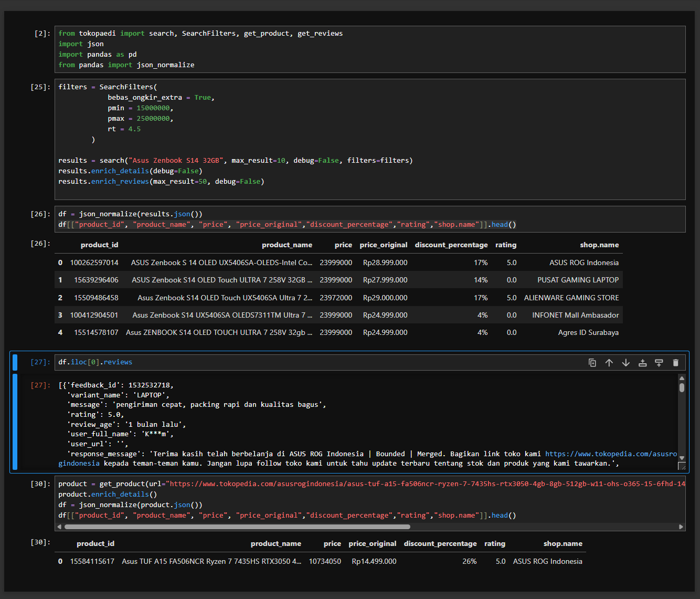Click into the json_normalize code cell [26]
The image size is (700, 599).
[370, 219]
